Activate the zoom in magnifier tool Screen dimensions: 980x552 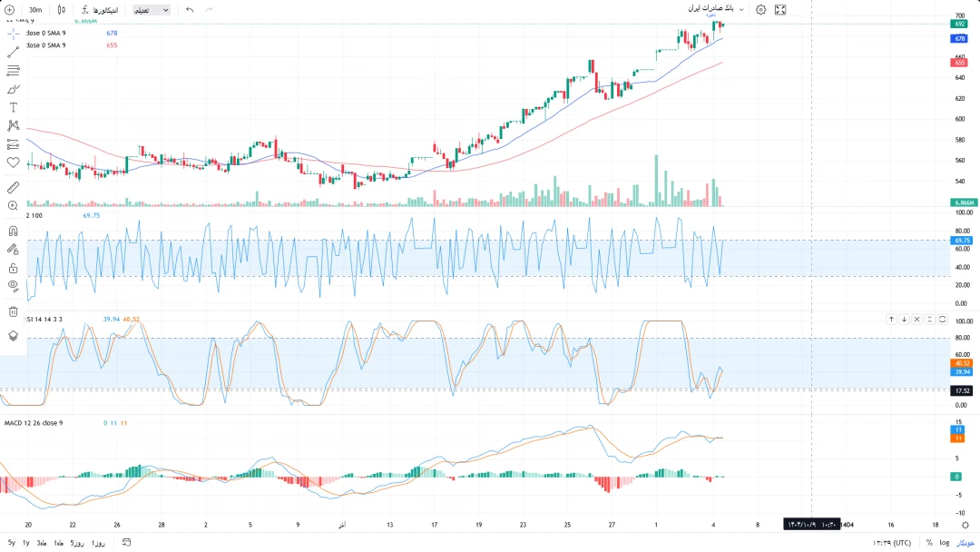point(13,206)
